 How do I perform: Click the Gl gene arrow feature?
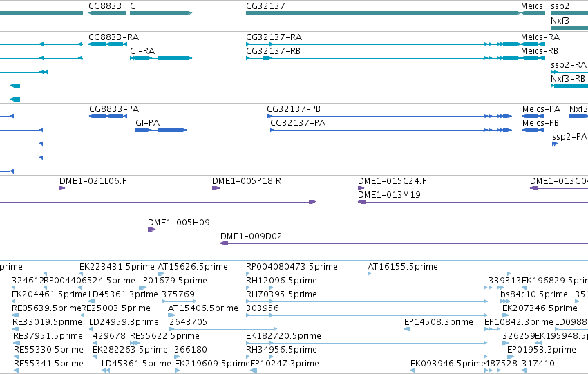coord(161,13)
